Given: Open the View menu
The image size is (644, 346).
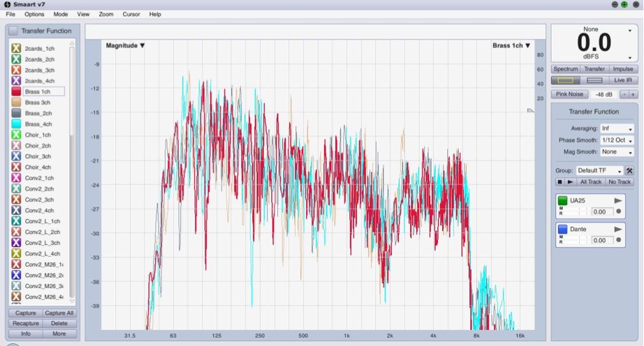Looking at the screenshot, I should [x=83, y=14].
